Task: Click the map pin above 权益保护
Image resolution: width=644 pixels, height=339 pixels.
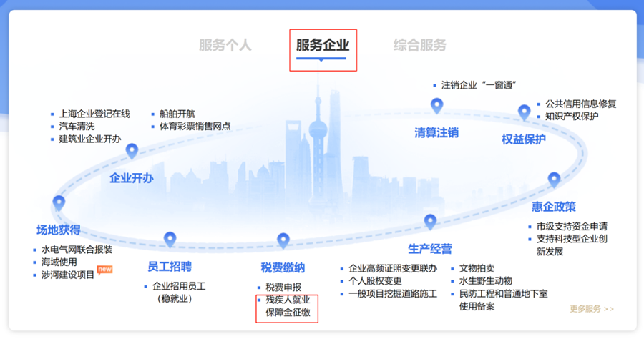Action: click(524, 112)
